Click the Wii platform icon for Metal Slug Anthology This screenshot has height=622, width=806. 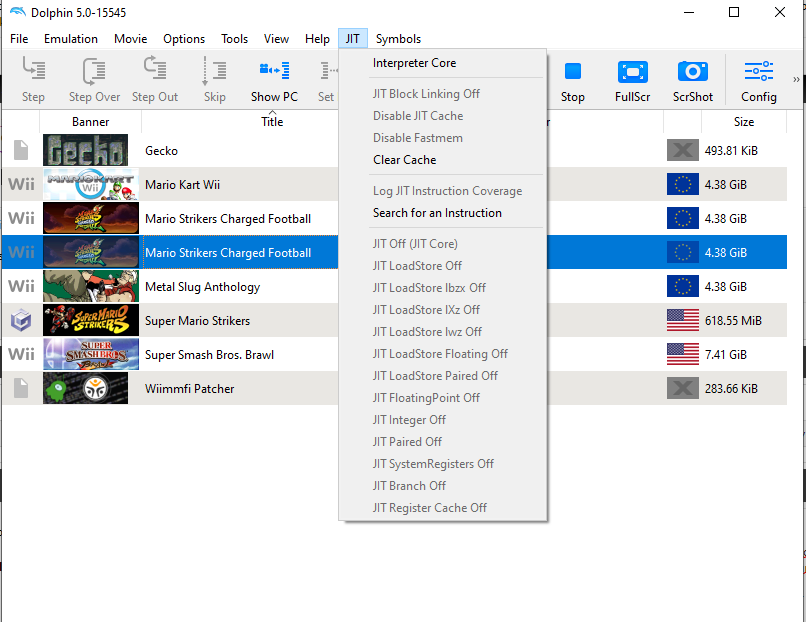21,286
